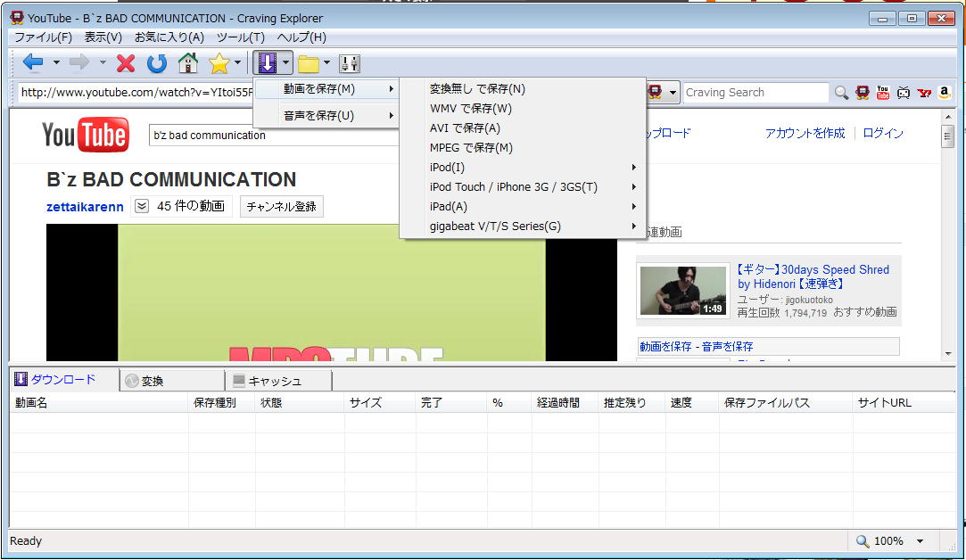
Task: Switch to the 変換 tab
Action: pyautogui.click(x=153, y=381)
